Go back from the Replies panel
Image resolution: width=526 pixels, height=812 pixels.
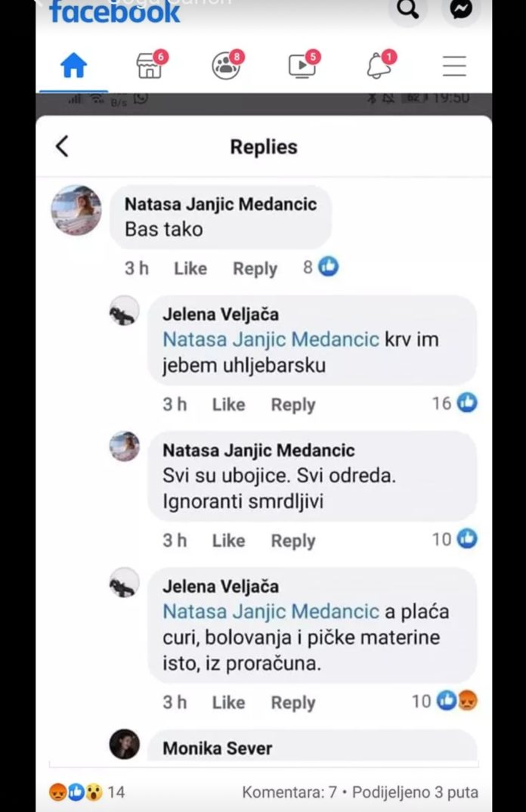click(62, 147)
